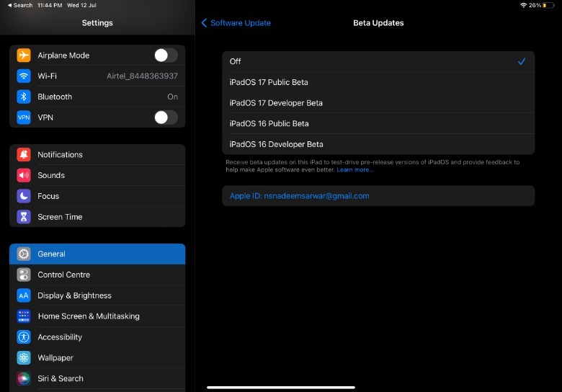Tap the battery indicator in status bar
The width and height of the screenshot is (562, 392).
pyautogui.click(x=548, y=5)
